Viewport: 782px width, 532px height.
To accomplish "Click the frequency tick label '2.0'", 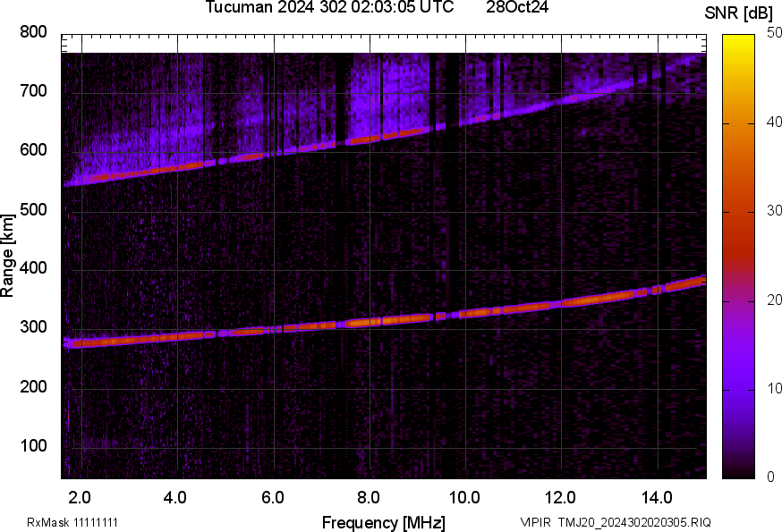I will [x=80, y=498].
